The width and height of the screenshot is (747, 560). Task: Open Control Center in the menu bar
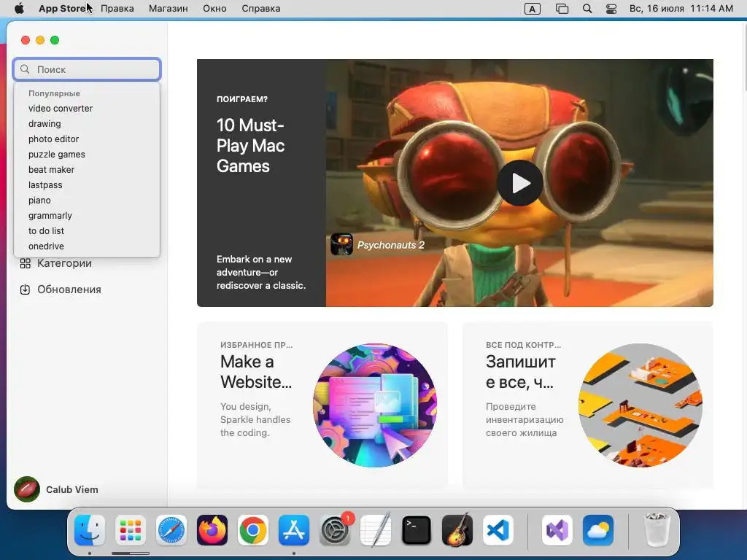coord(611,9)
